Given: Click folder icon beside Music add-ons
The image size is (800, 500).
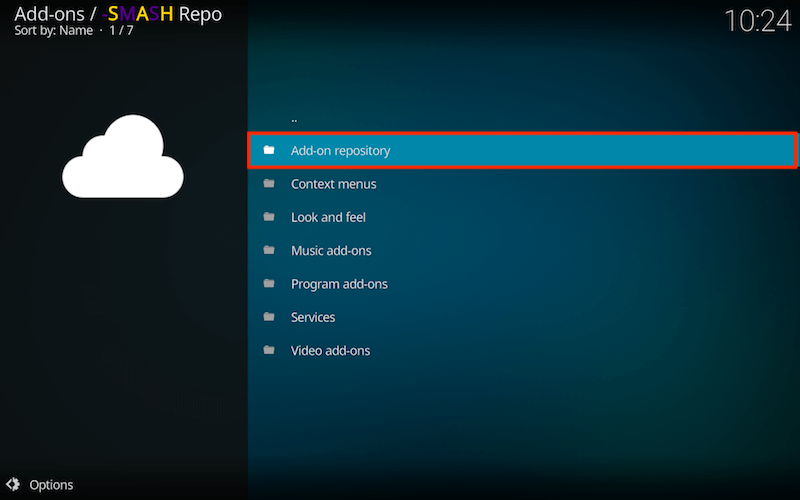Looking at the screenshot, I should [x=269, y=250].
